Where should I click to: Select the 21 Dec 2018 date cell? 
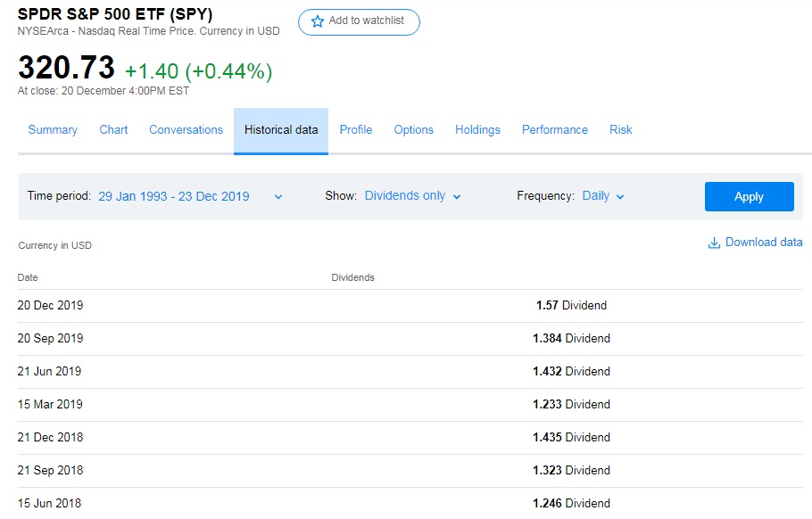50,437
